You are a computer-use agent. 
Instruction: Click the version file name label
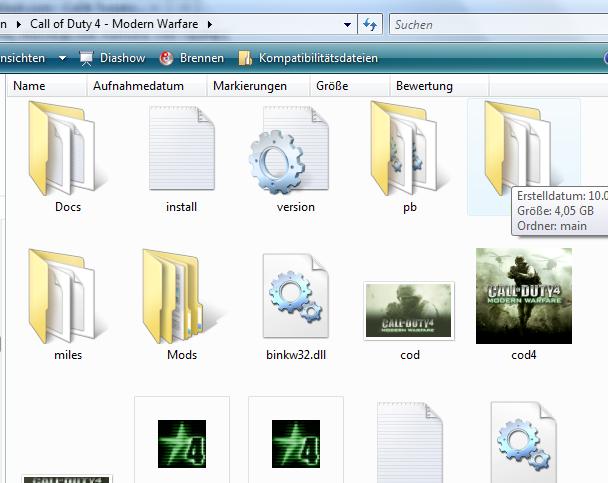pyautogui.click(x=295, y=207)
